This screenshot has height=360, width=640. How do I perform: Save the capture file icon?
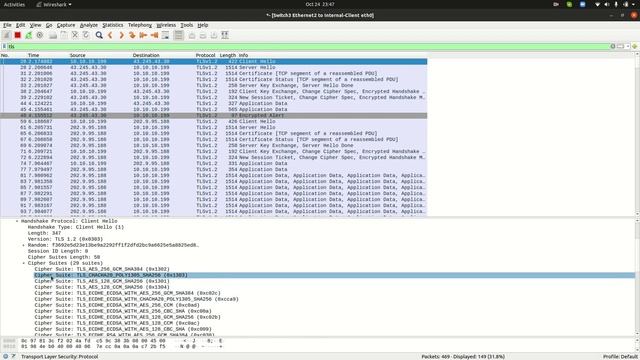(64, 36)
